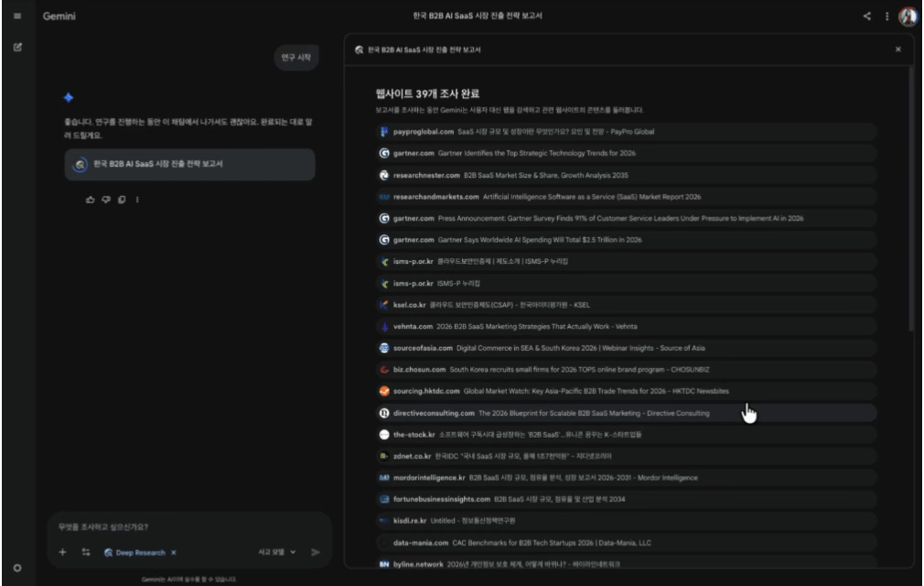
Task: Click the research icon in the panel header
Action: [359, 49]
